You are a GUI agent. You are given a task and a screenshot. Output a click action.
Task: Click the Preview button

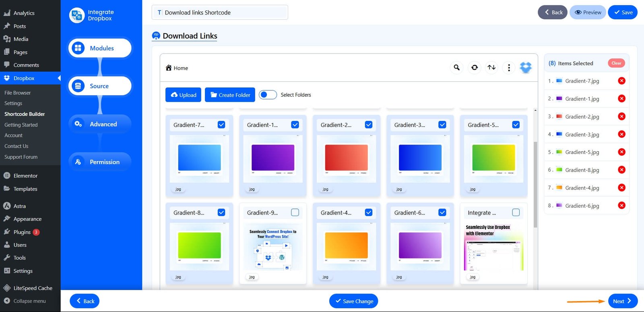click(x=588, y=12)
